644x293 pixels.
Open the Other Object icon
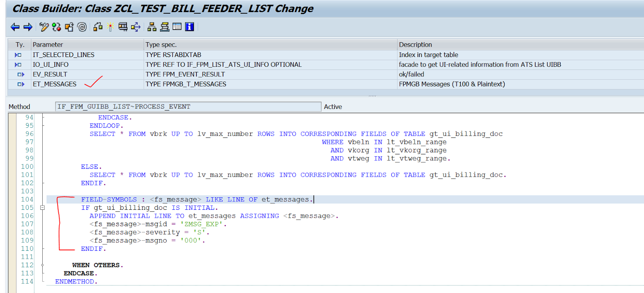click(x=69, y=27)
